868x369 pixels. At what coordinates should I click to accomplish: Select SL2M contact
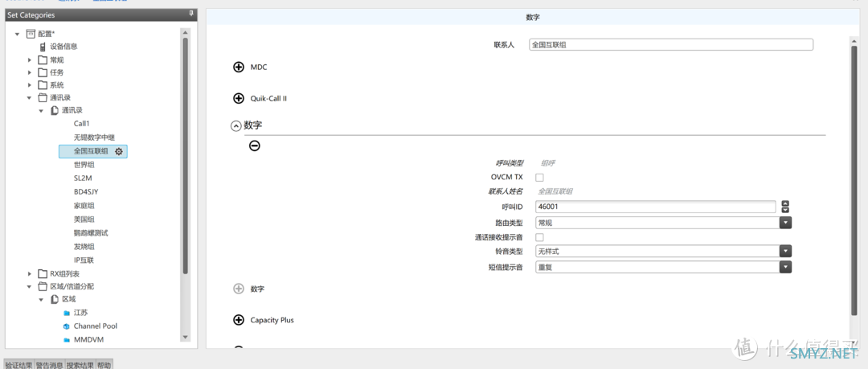tap(83, 178)
